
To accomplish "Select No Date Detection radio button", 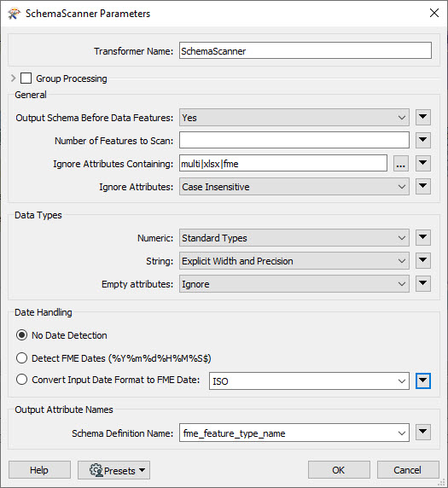I will click(21, 335).
